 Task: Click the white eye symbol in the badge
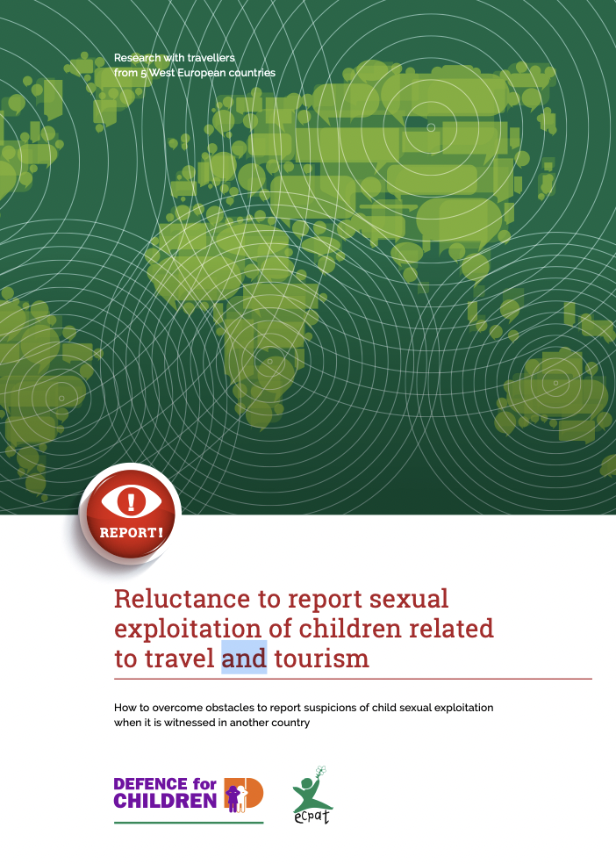131,501
